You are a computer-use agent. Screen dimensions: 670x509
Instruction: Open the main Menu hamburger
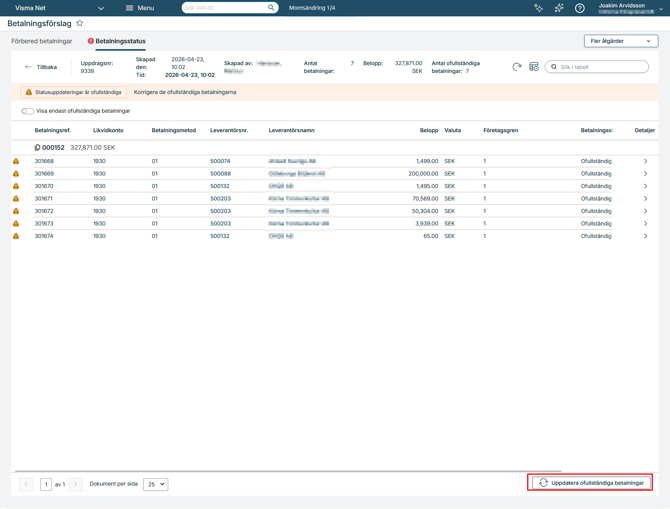(x=140, y=8)
